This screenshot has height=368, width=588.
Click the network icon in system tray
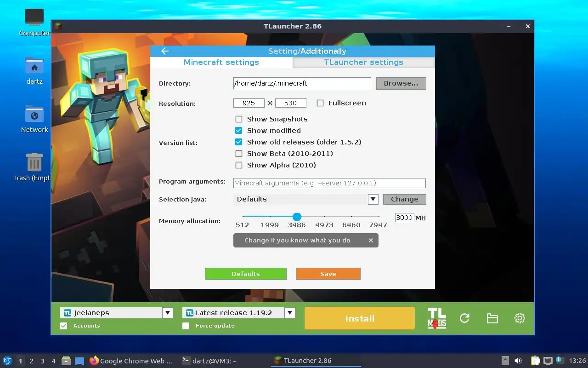548,361
